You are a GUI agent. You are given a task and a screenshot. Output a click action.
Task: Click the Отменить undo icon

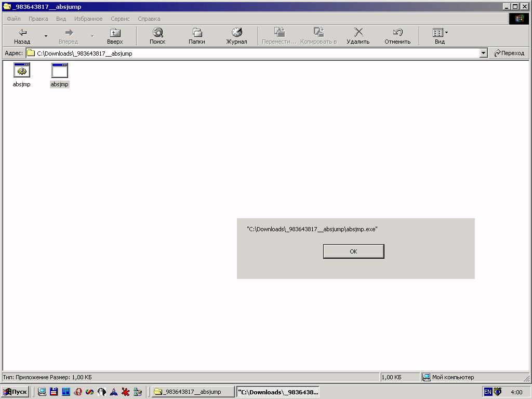click(397, 35)
